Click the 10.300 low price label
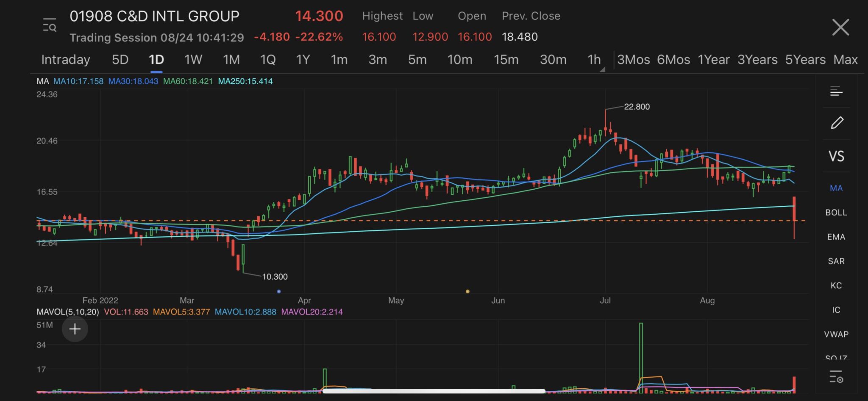 point(275,277)
